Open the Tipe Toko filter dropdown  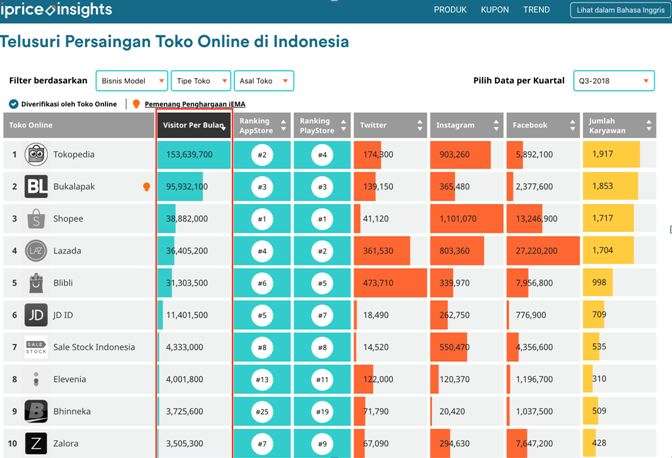coord(201,81)
